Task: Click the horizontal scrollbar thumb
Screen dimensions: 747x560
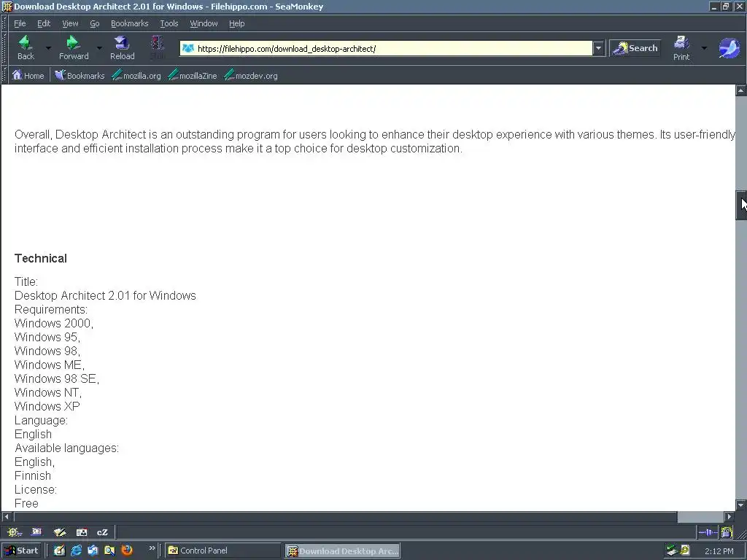Action: point(345,516)
